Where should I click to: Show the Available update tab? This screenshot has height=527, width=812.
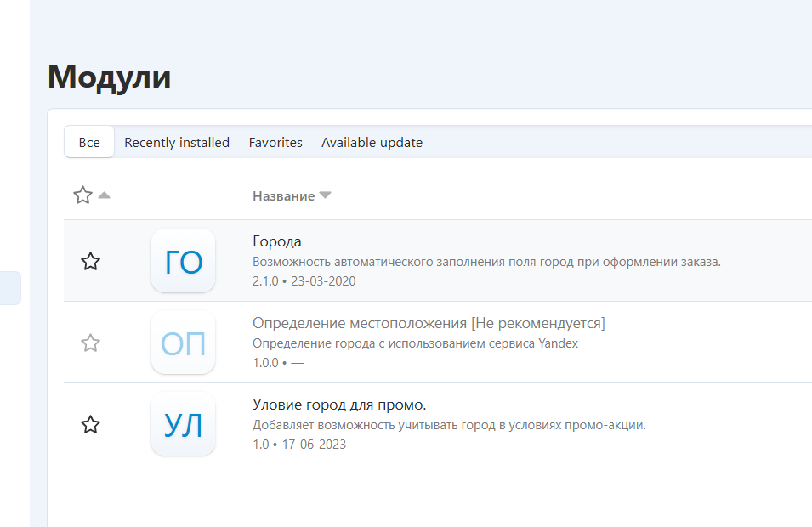[x=372, y=143]
